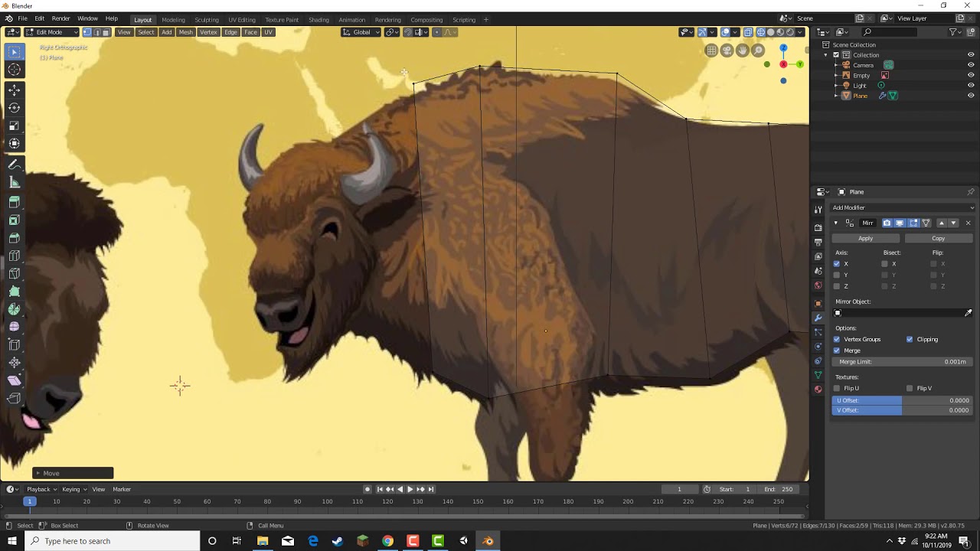Enable the Y axis checkbox for Mirror
The image size is (980, 551).
click(837, 275)
